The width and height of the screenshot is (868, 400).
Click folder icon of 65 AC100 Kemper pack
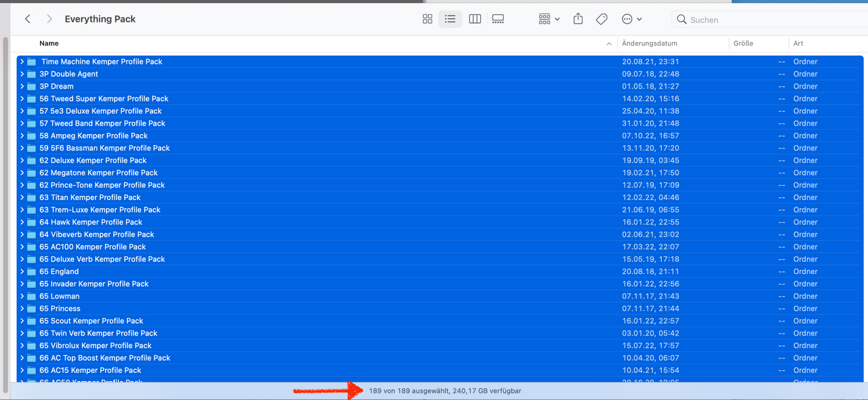point(32,247)
